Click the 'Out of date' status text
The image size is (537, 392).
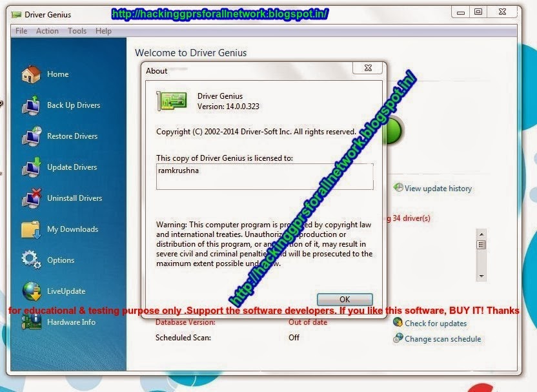[307, 322]
